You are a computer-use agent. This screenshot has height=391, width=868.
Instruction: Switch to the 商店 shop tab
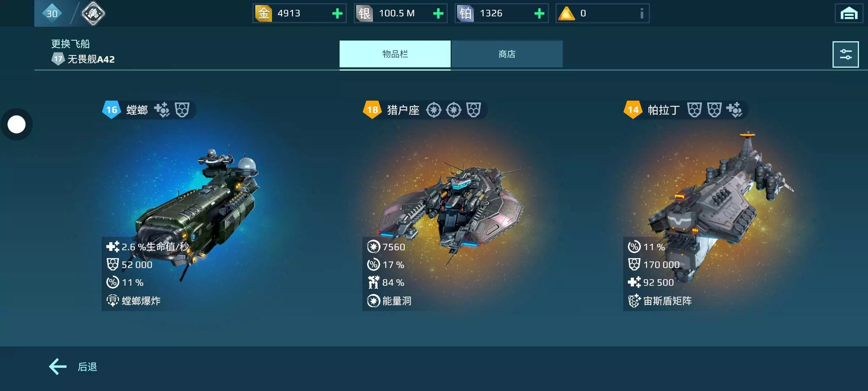pyautogui.click(x=507, y=54)
